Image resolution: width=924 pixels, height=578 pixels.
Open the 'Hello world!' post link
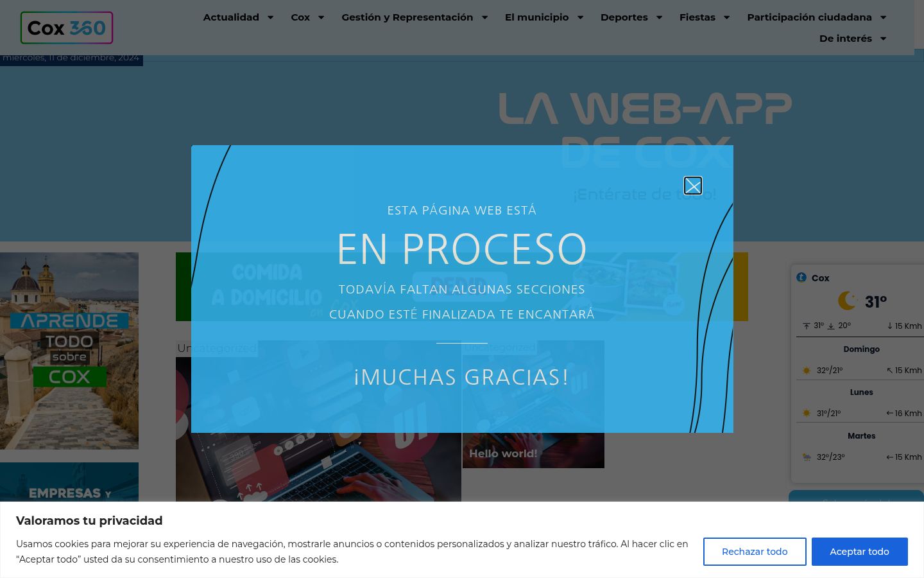pos(503,453)
